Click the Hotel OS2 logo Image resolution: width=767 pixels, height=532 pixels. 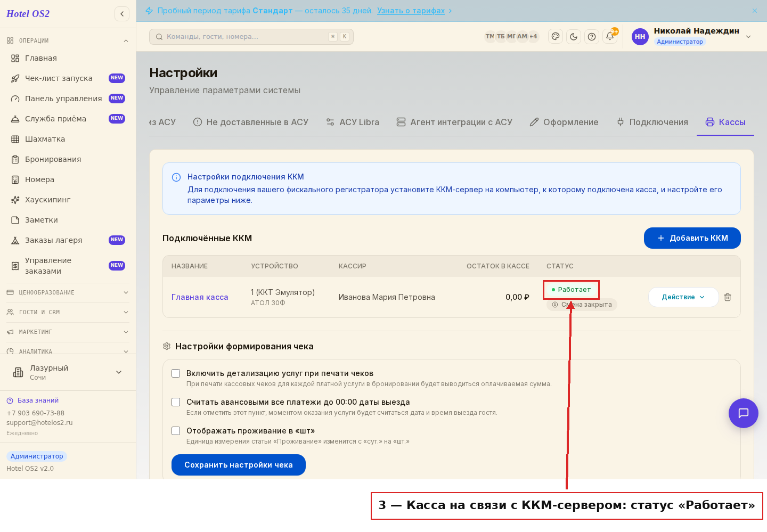point(28,14)
